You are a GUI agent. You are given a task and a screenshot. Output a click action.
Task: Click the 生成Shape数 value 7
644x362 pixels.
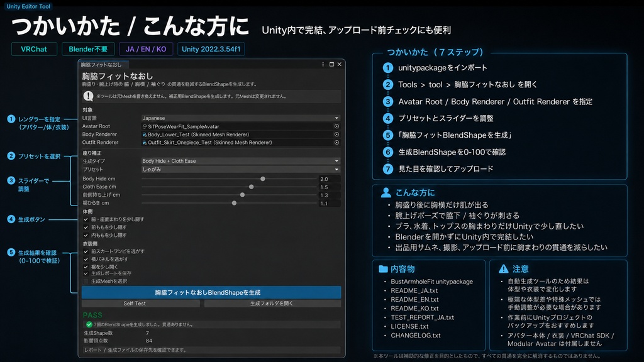[147, 333]
